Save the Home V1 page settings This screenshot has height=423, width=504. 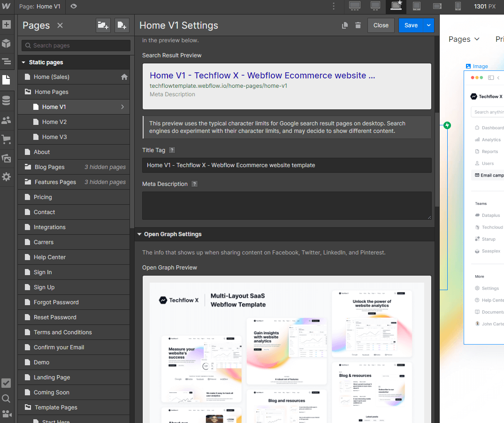tap(412, 25)
